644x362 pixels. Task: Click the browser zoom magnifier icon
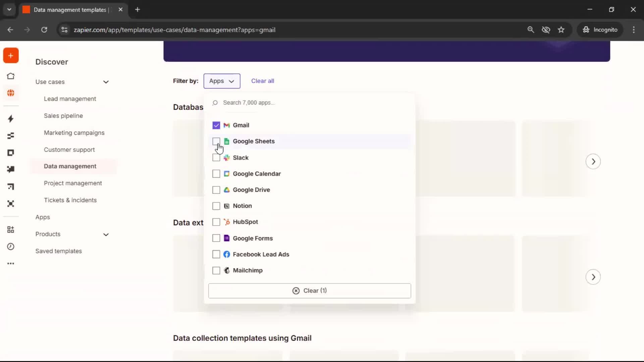click(x=531, y=30)
